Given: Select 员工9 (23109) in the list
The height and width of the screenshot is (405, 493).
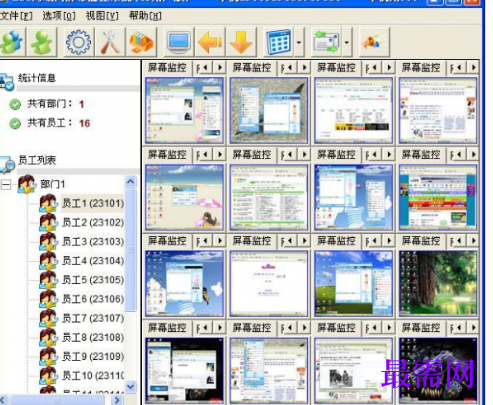Looking at the screenshot, I should tap(93, 356).
